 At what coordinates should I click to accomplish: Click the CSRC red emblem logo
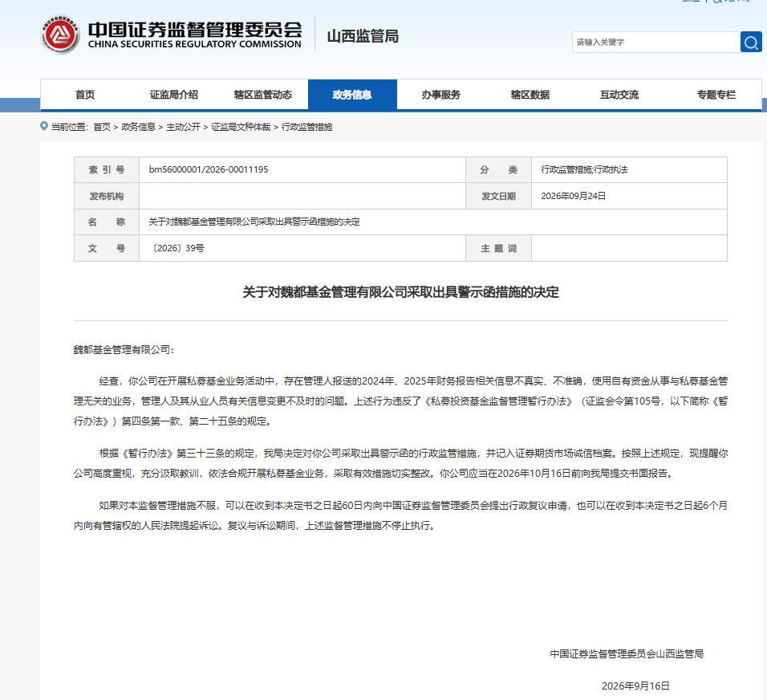(60, 35)
